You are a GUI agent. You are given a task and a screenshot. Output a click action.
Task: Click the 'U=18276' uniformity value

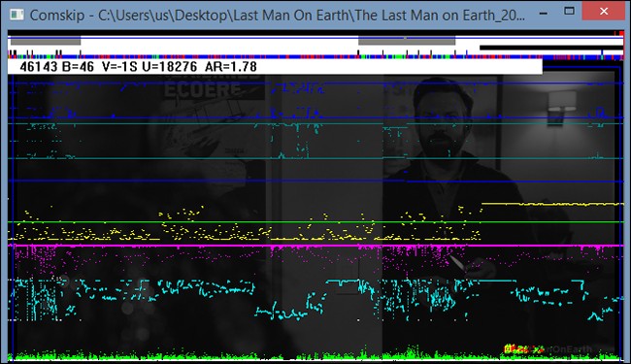(x=170, y=67)
